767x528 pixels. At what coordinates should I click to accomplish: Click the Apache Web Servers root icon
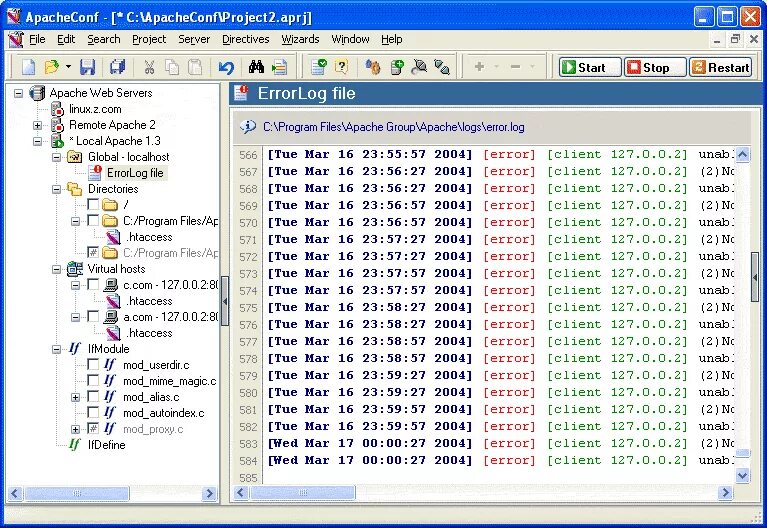37,92
